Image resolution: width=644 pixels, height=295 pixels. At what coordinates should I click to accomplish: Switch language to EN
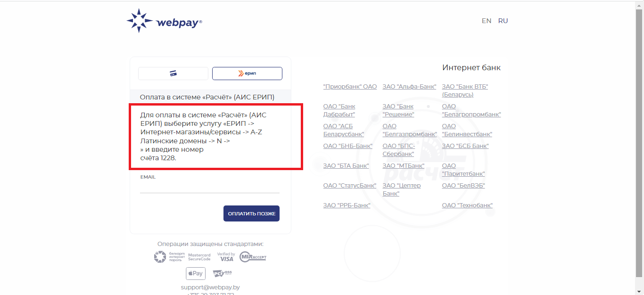486,21
